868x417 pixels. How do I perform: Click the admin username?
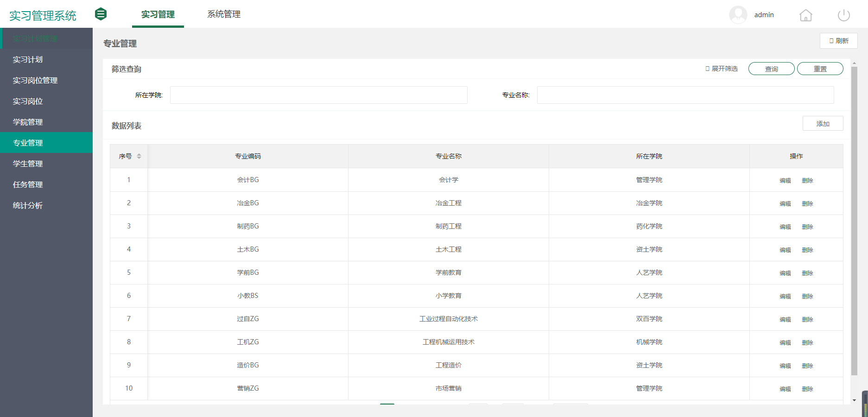[764, 15]
